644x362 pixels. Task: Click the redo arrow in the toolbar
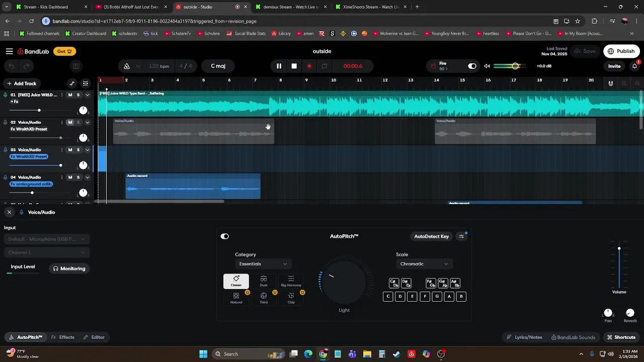(26, 66)
